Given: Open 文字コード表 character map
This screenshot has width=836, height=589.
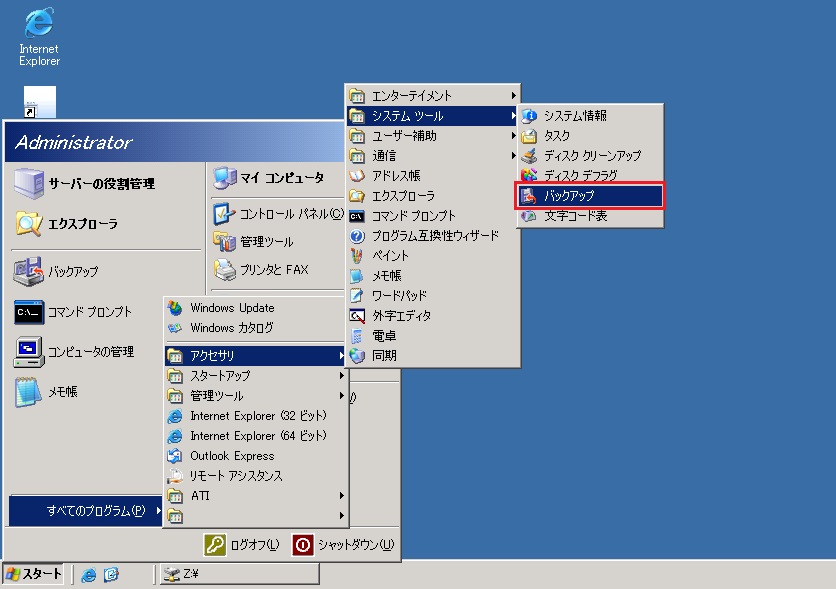Looking at the screenshot, I should [575, 216].
